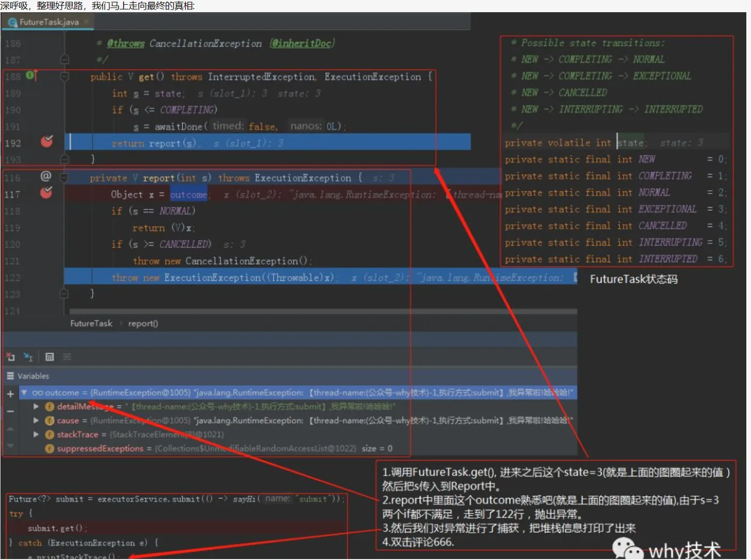751x560 pixels.
Task: Click the Run to Cursor debugger icon
Action: pyautogui.click(x=28, y=357)
